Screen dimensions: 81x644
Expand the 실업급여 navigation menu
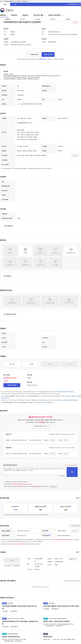point(26,15)
